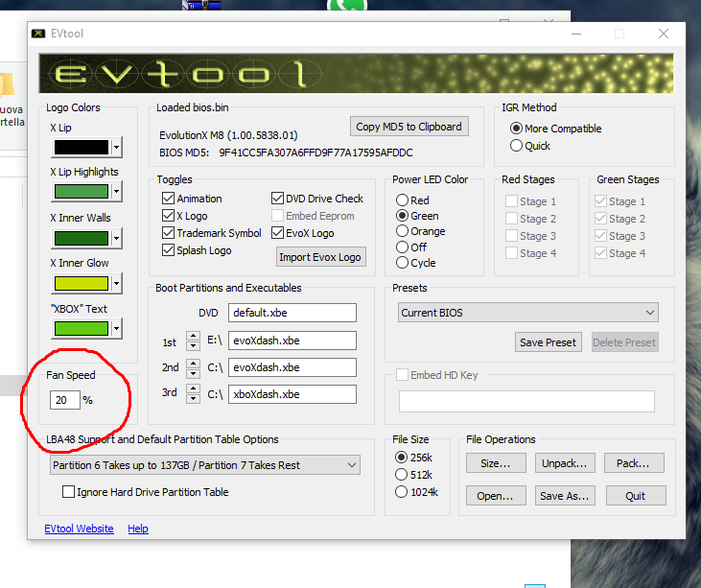Open the X Inner Glow color dropdown arrow
Viewport: 701px width, 588px height.
pyautogui.click(x=116, y=284)
